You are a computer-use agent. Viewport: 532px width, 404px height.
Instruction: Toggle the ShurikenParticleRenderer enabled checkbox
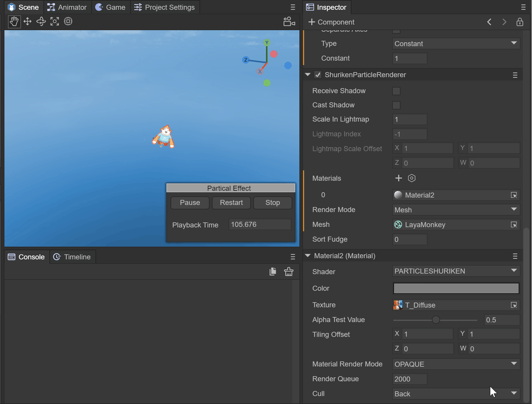(318, 75)
